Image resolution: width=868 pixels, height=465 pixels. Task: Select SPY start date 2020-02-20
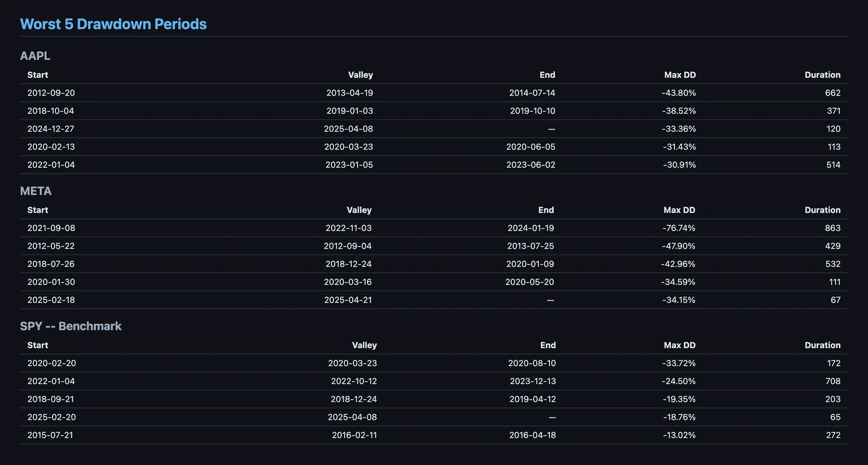pos(52,363)
